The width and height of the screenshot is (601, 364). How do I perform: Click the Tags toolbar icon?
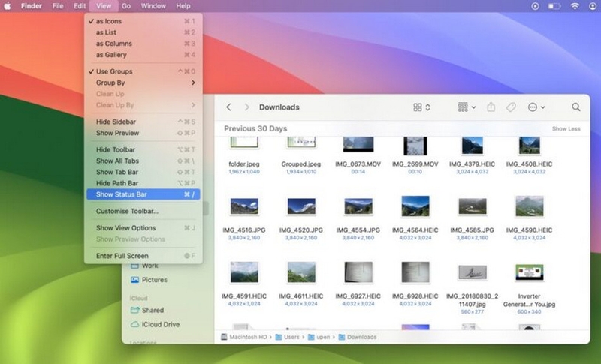(x=511, y=107)
